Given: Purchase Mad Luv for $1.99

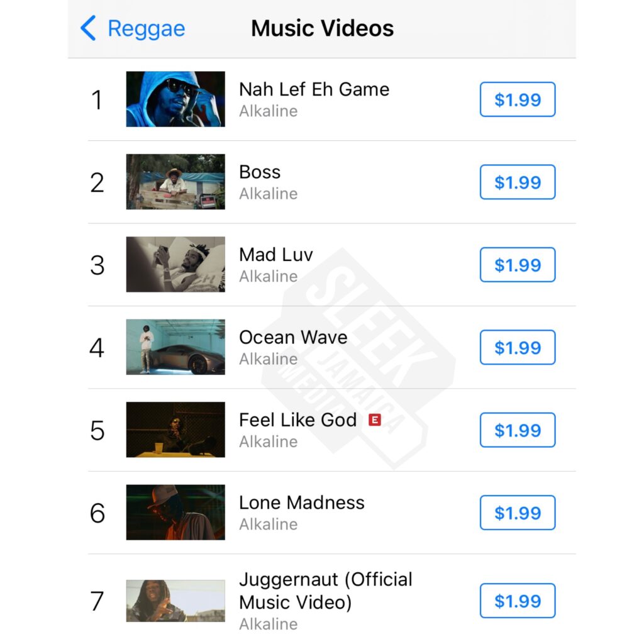Looking at the screenshot, I should pos(518,265).
